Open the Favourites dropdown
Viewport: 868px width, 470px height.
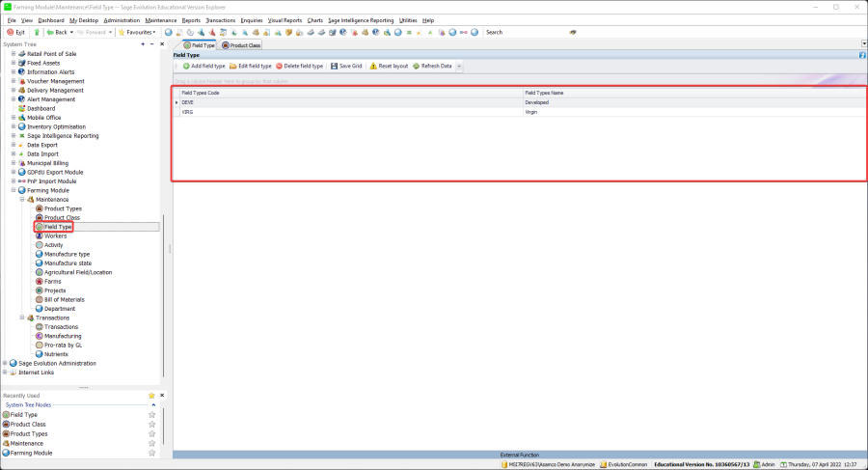(x=136, y=32)
